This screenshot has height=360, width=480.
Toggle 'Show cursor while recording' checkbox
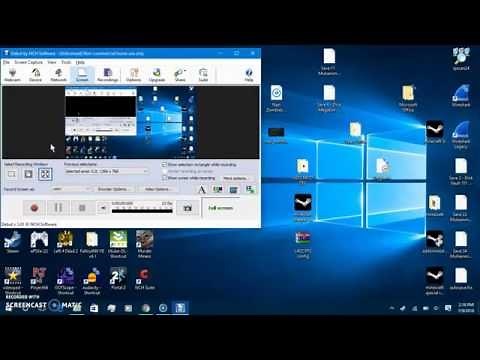164,178
